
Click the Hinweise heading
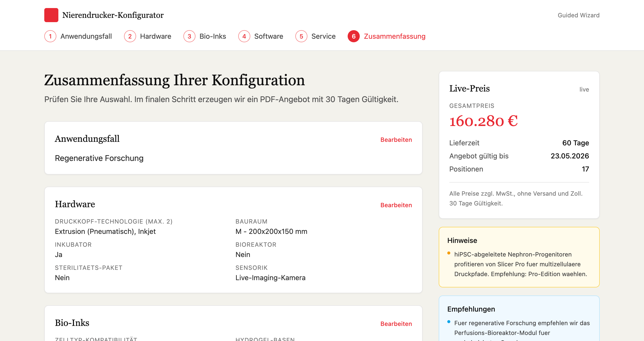pos(462,240)
